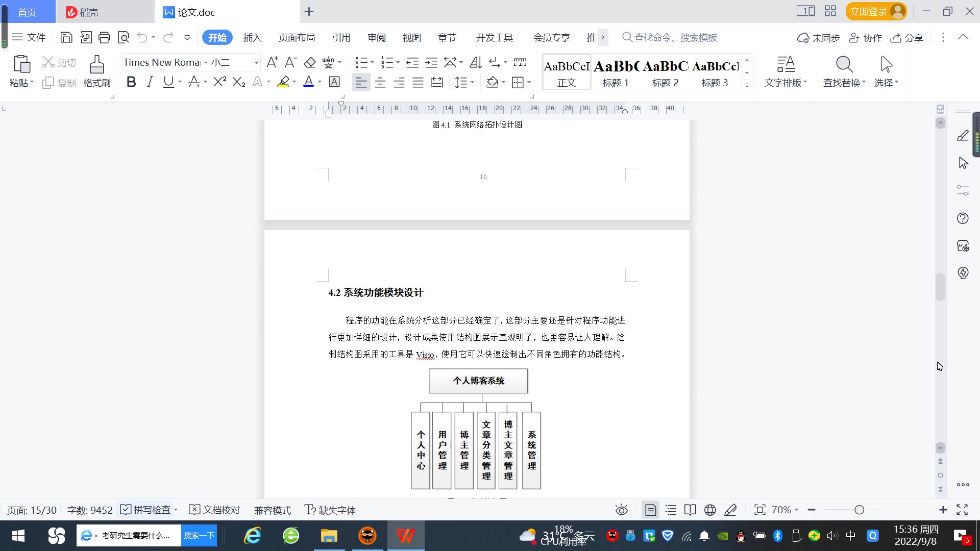The width and height of the screenshot is (980, 551).
Task: Increase indent icon
Action: [432, 62]
